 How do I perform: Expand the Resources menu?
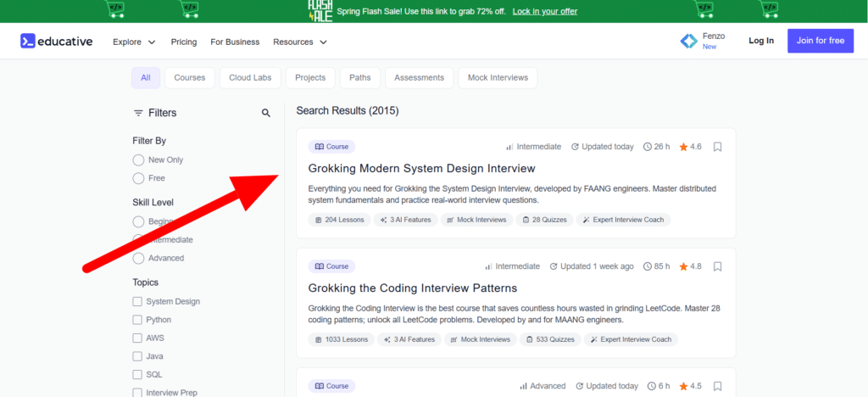point(299,42)
